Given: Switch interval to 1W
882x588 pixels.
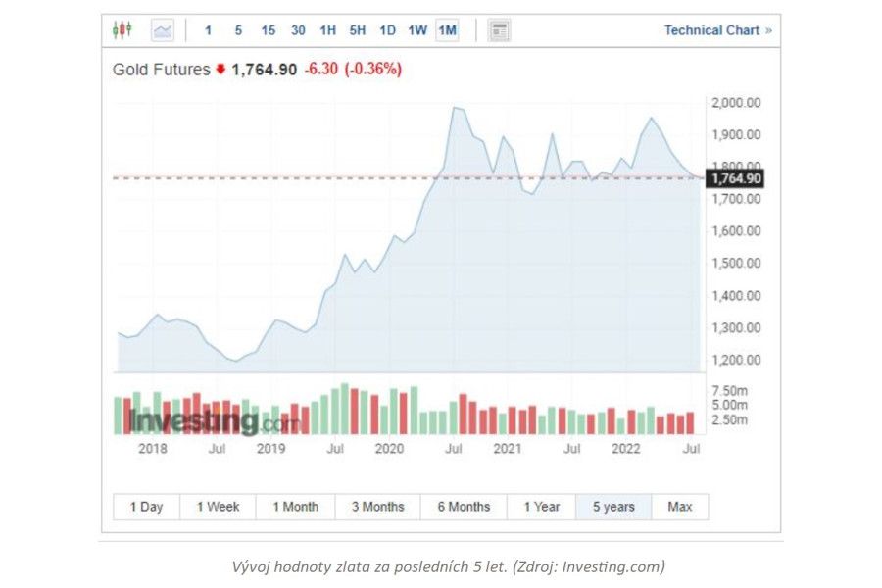Looking at the screenshot, I should 417,30.
